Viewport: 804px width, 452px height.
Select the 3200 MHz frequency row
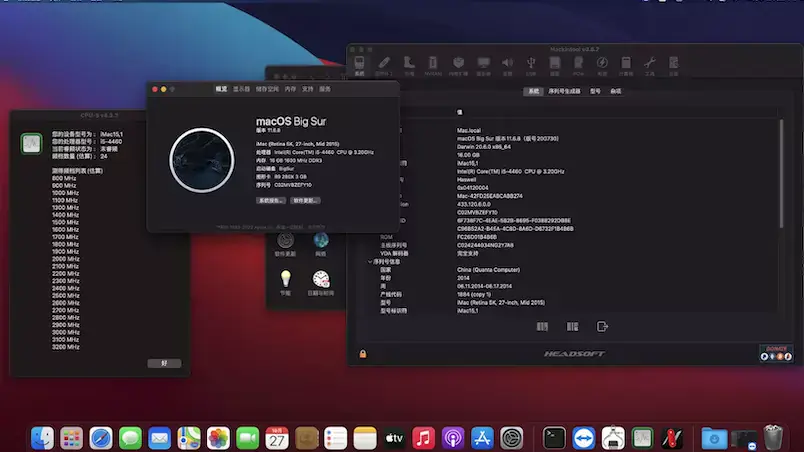pyautogui.click(x=66, y=347)
